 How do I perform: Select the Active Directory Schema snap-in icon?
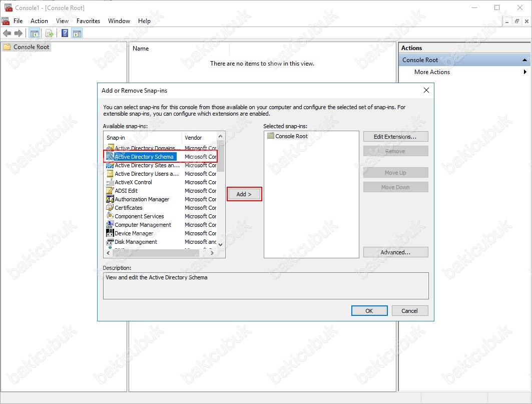(x=110, y=157)
